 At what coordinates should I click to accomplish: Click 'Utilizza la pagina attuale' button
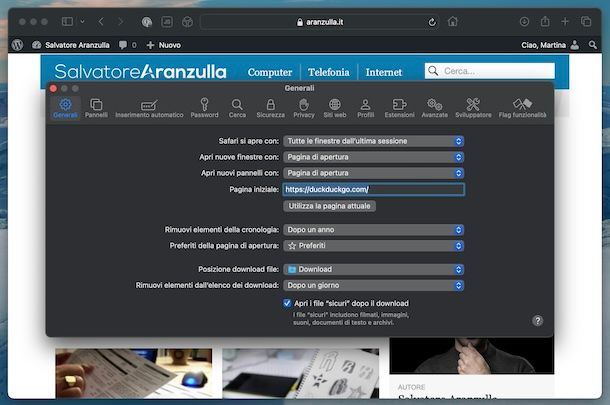(330, 206)
